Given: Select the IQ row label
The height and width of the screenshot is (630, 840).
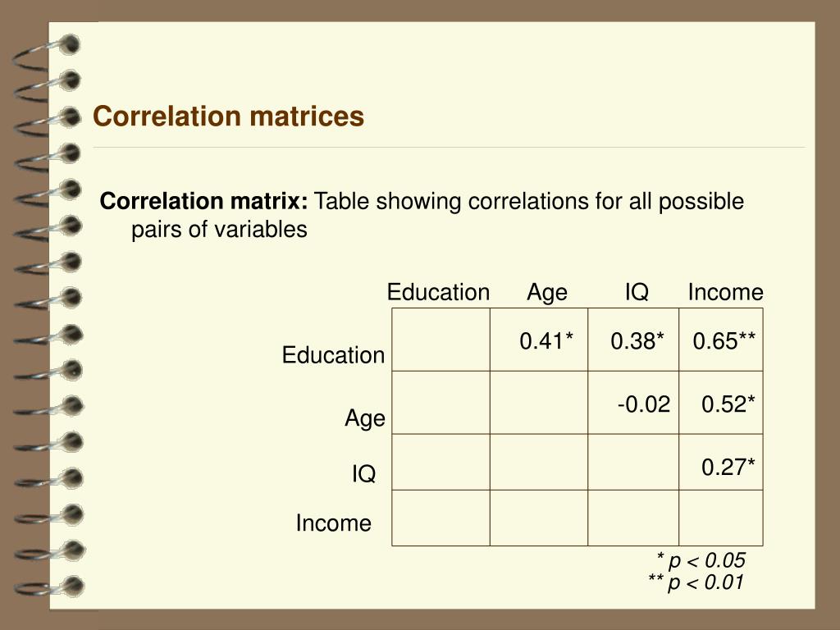Looking at the screenshot, I should [363, 473].
